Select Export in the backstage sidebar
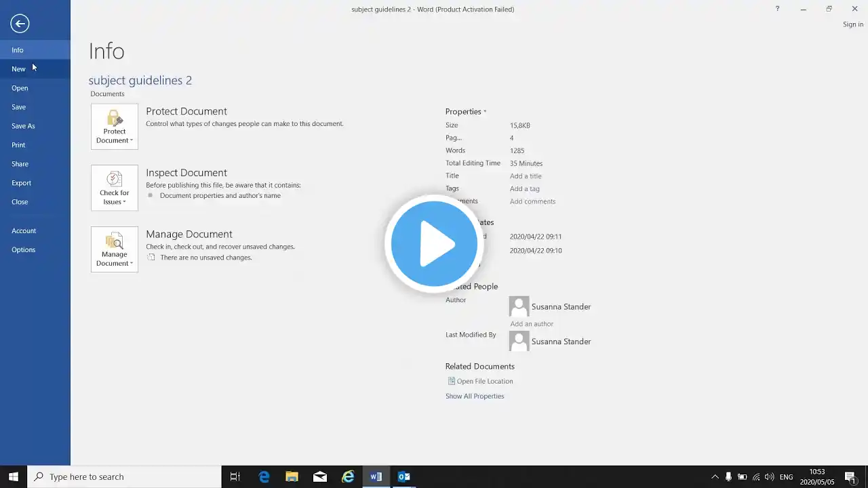The width and height of the screenshot is (868, 488). [x=35, y=183]
